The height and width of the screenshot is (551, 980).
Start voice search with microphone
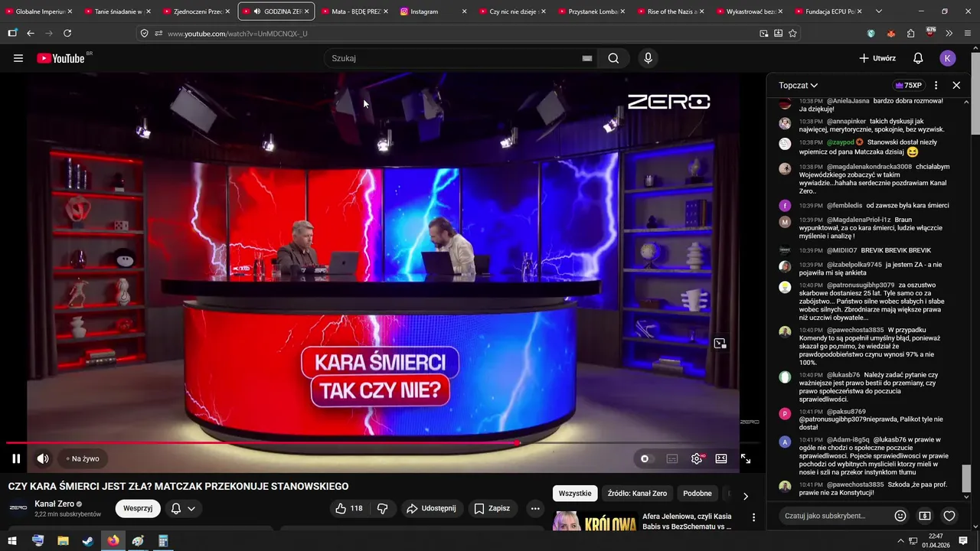pyautogui.click(x=648, y=58)
